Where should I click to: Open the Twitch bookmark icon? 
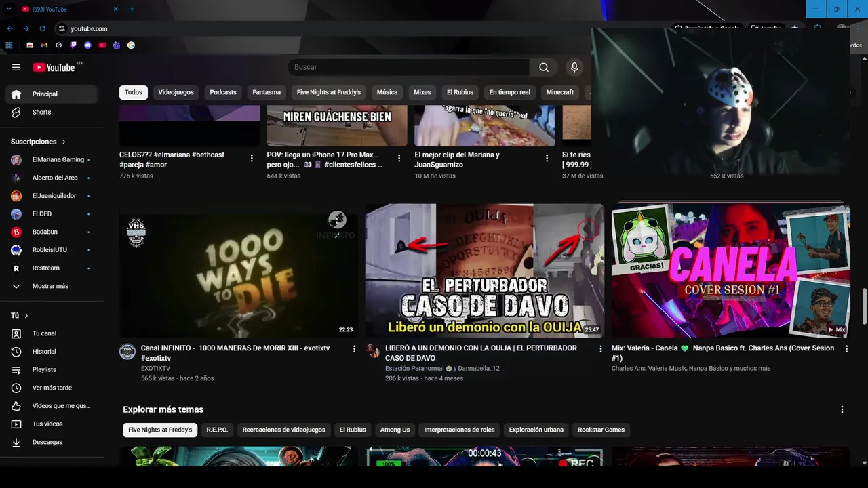tap(73, 45)
